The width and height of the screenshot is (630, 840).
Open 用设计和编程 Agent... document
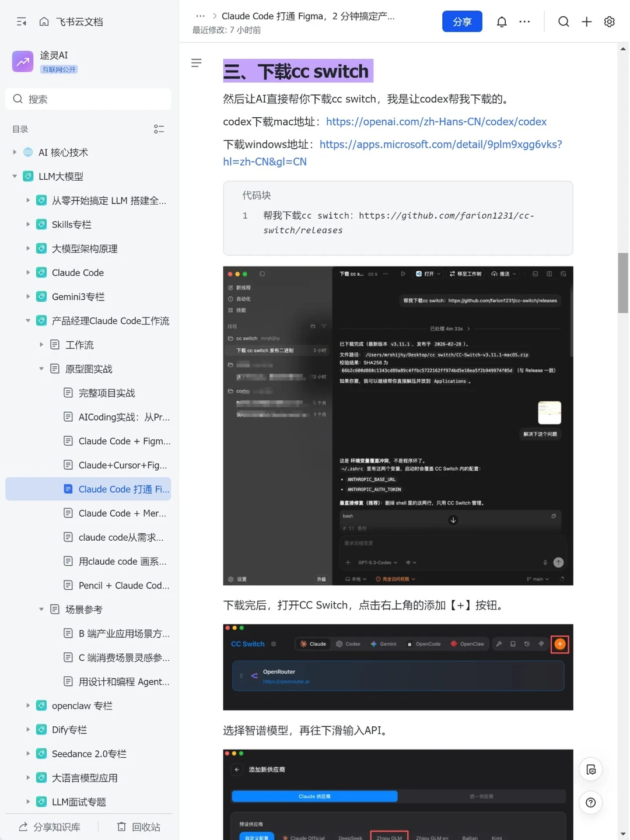pyautogui.click(x=88, y=681)
